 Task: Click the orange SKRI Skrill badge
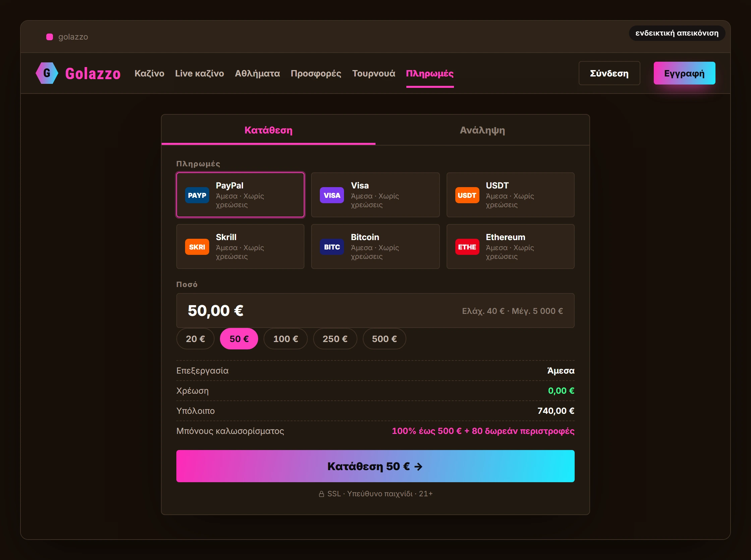point(197,247)
